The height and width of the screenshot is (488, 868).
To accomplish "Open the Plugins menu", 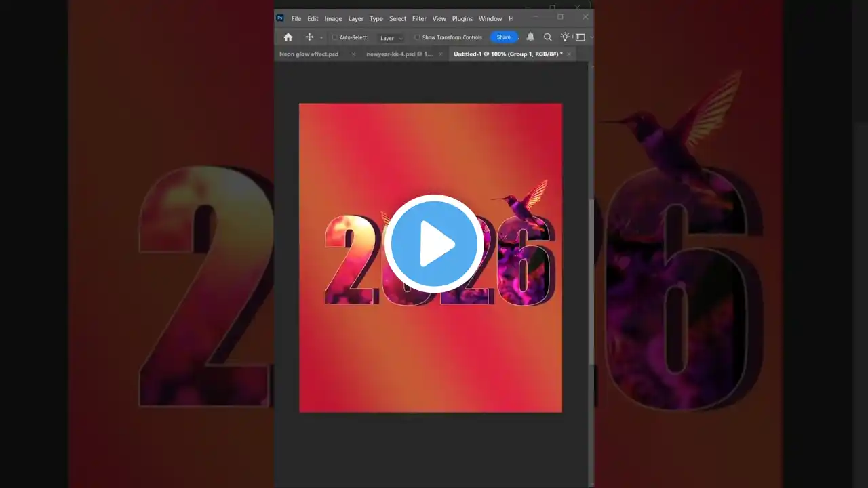I will (462, 19).
